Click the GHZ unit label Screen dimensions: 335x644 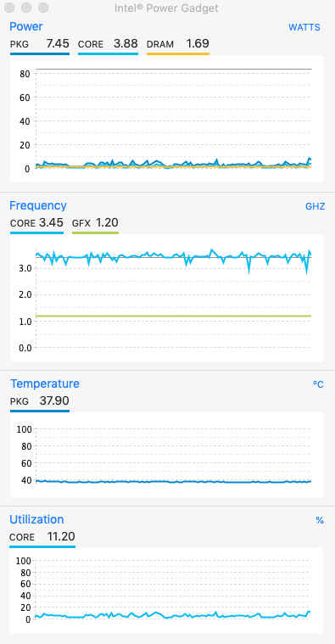[x=315, y=206]
